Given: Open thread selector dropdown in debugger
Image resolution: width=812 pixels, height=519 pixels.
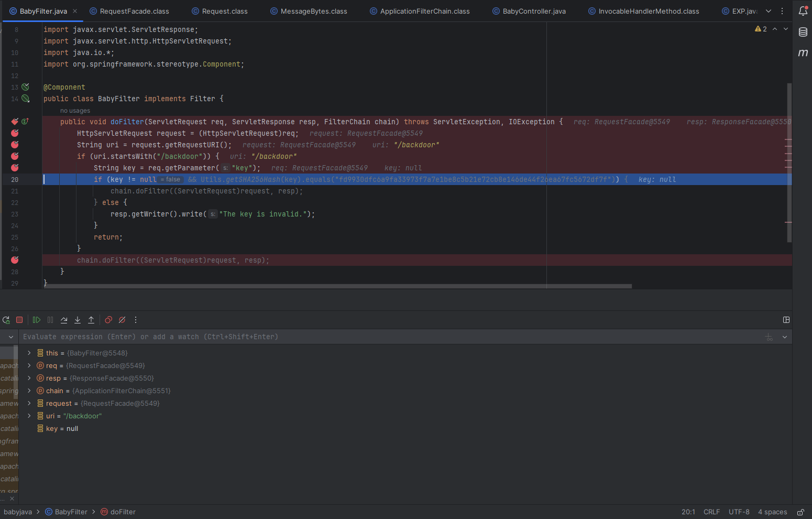Looking at the screenshot, I should (x=11, y=337).
